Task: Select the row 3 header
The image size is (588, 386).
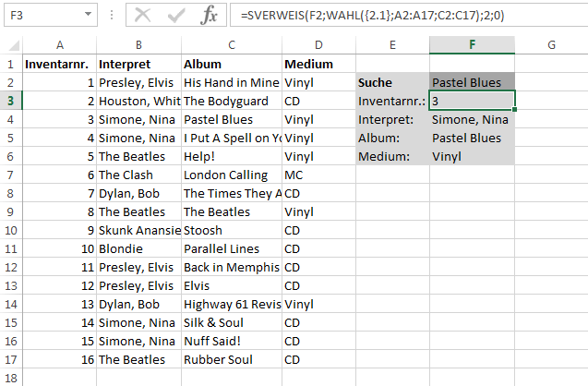Action: click(11, 101)
